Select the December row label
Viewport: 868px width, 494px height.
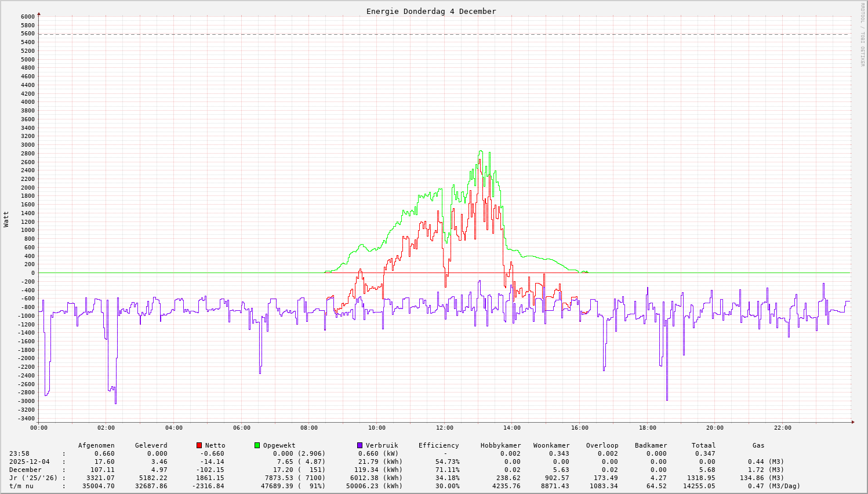pyautogui.click(x=25, y=470)
